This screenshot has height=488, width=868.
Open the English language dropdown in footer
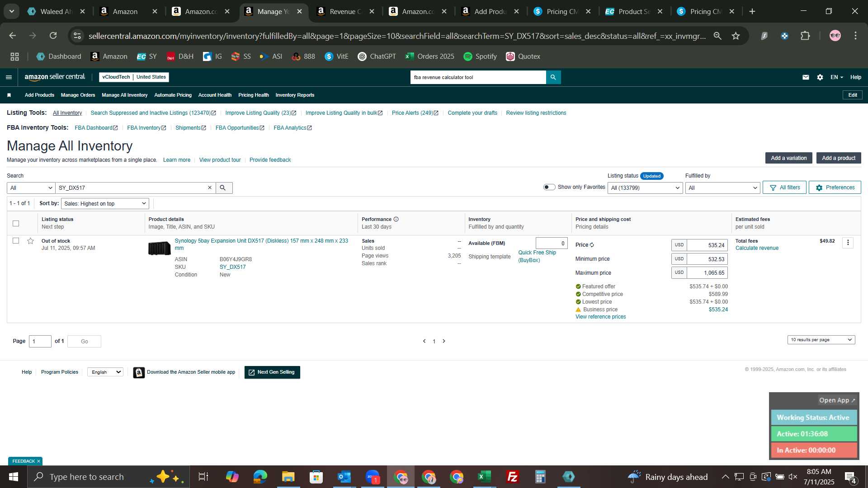click(x=105, y=372)
